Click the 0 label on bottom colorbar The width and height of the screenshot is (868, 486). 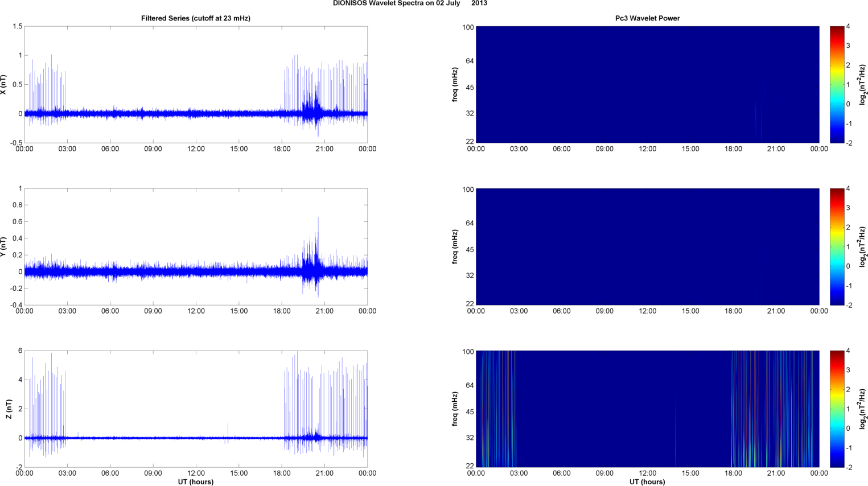pos(849,429)
